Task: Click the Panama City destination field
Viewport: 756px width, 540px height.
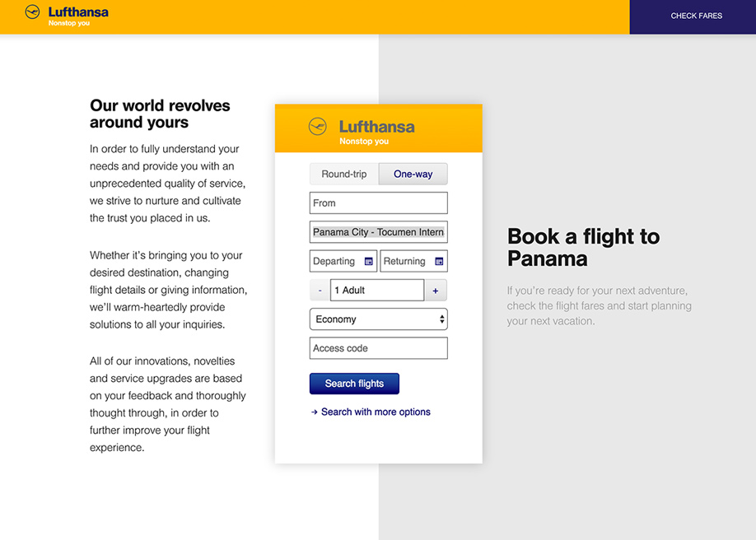Action: point(378,232)
